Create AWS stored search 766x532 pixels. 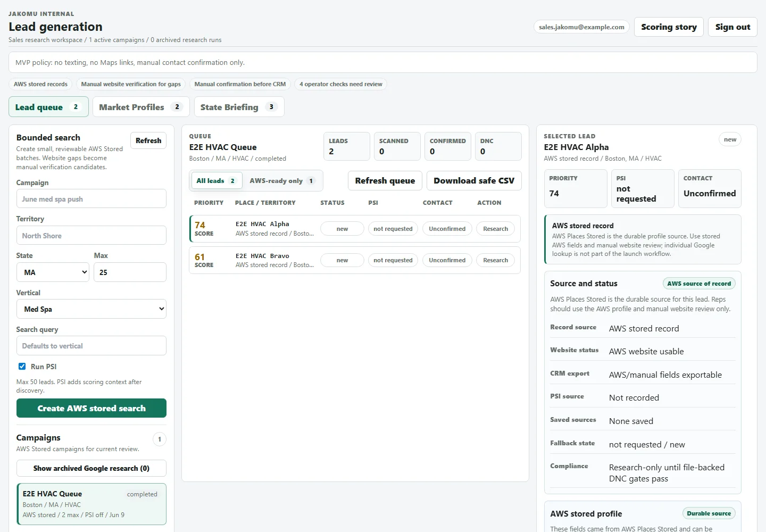click(x=91, y=408)
